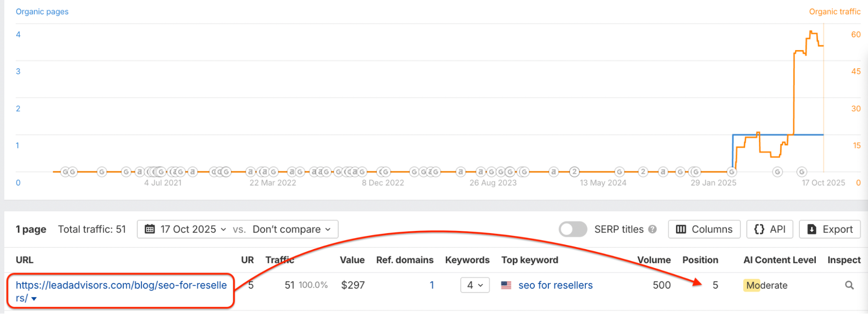Open the Don't compare dropdown

pyautogui.click(x=291, y=229)
